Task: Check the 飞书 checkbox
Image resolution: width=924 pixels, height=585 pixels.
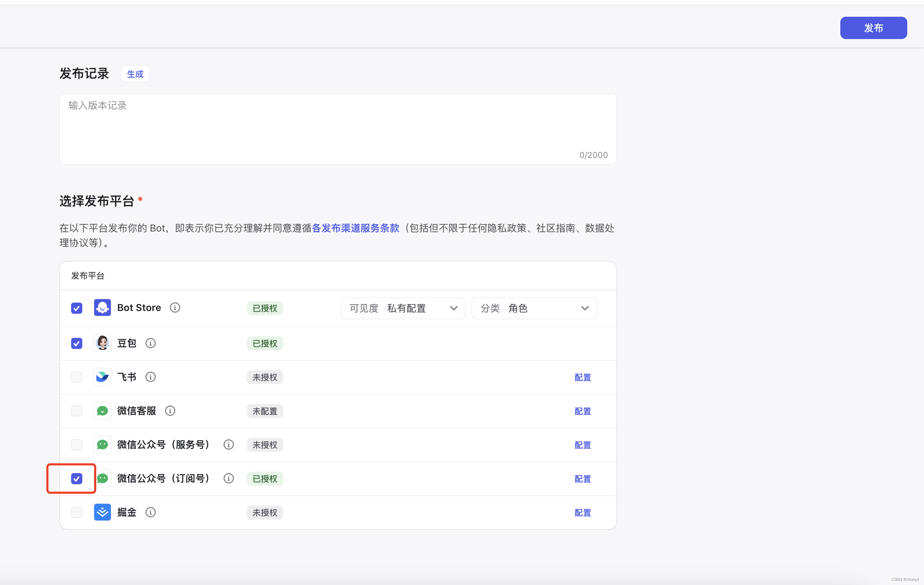Action: (x=77, y=377)
